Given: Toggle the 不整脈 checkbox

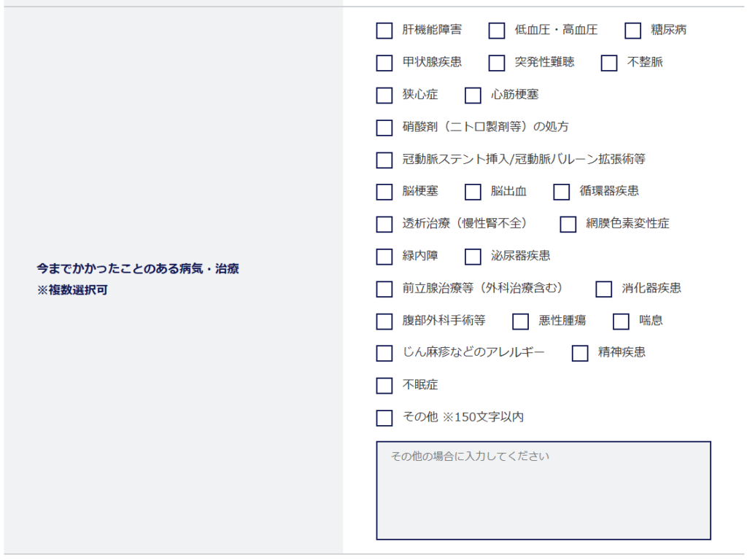Looking at the screenshot, I should [x=609, y=63].
